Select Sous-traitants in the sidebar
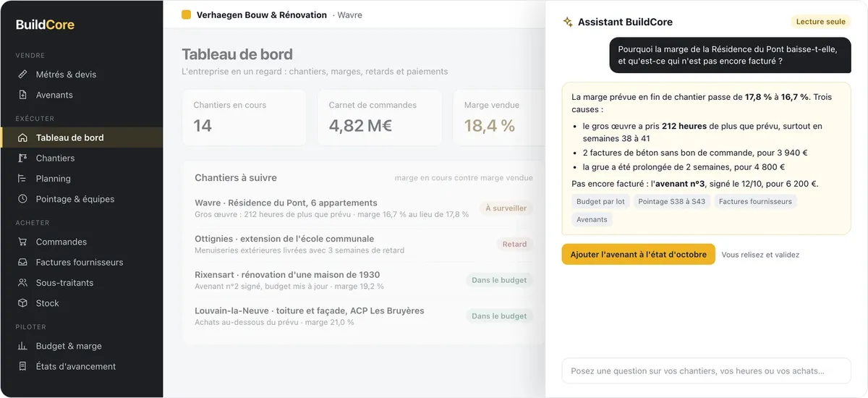The image size is (868, 398). pyautogui.click(x=82, y=283)
